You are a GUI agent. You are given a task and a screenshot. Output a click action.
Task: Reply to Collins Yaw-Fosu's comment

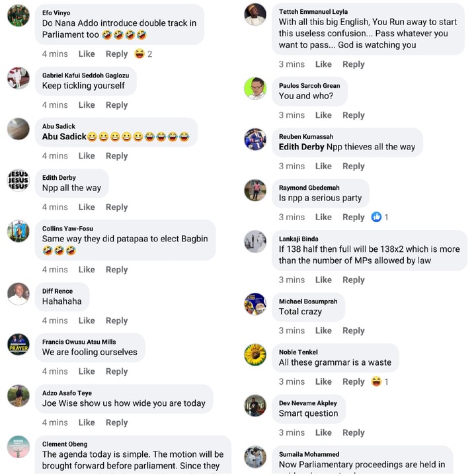tap(116, 269)
